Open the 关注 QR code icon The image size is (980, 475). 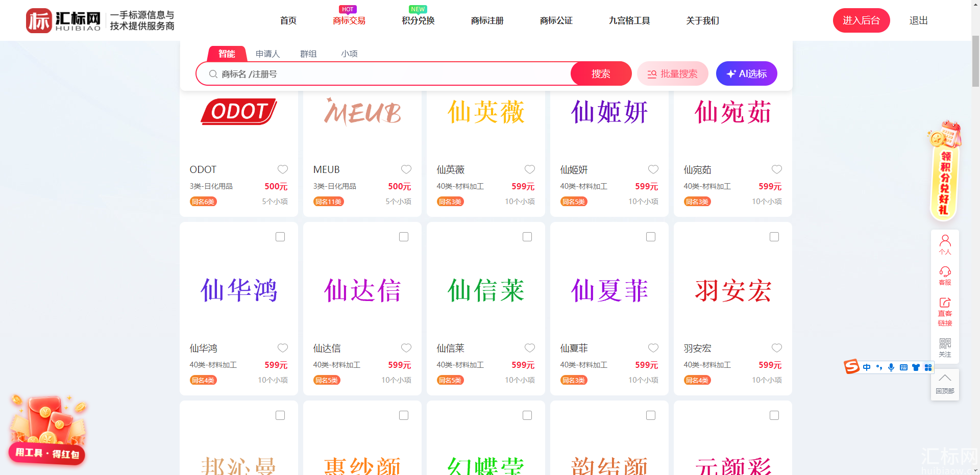(x=945, y=347)
